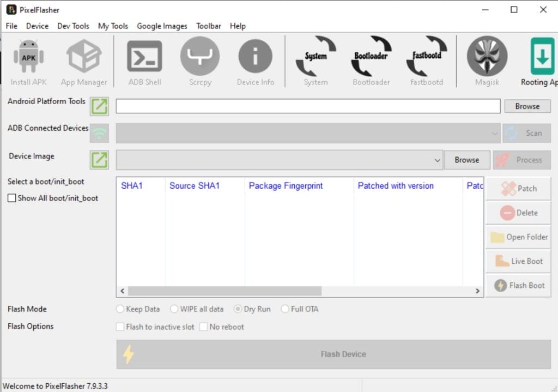Click the Android Platform Tools path field
This screenshot has width=558, height=392.
(306, 106)
